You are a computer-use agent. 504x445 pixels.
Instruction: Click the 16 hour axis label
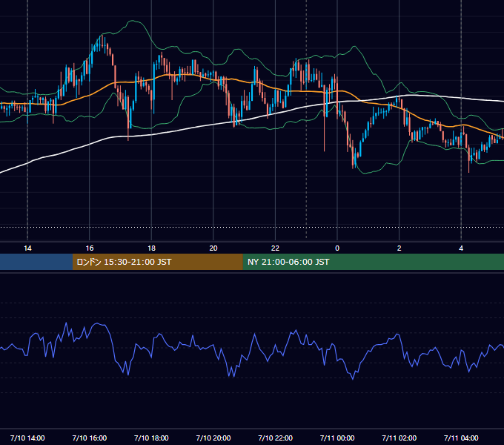(x=90, y=248)
